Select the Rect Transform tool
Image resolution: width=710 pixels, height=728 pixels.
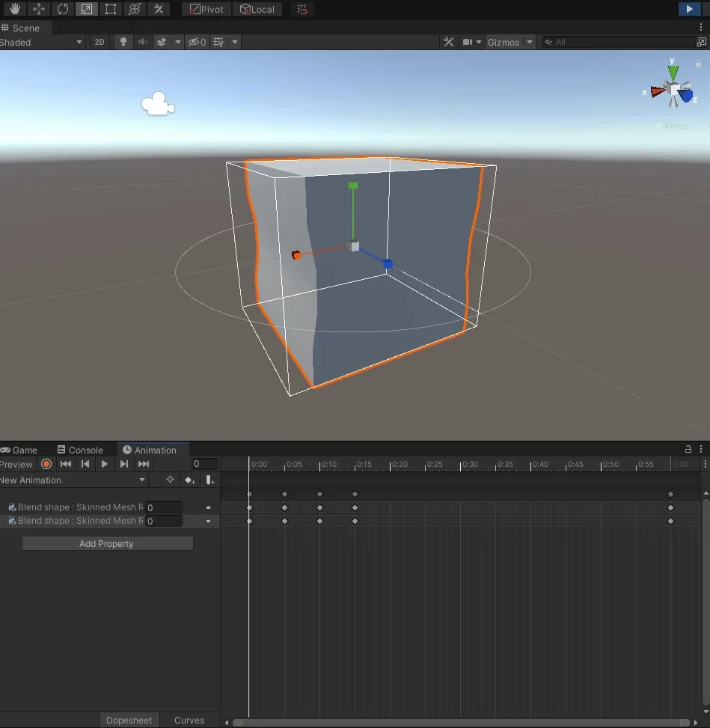coord(110,9)
